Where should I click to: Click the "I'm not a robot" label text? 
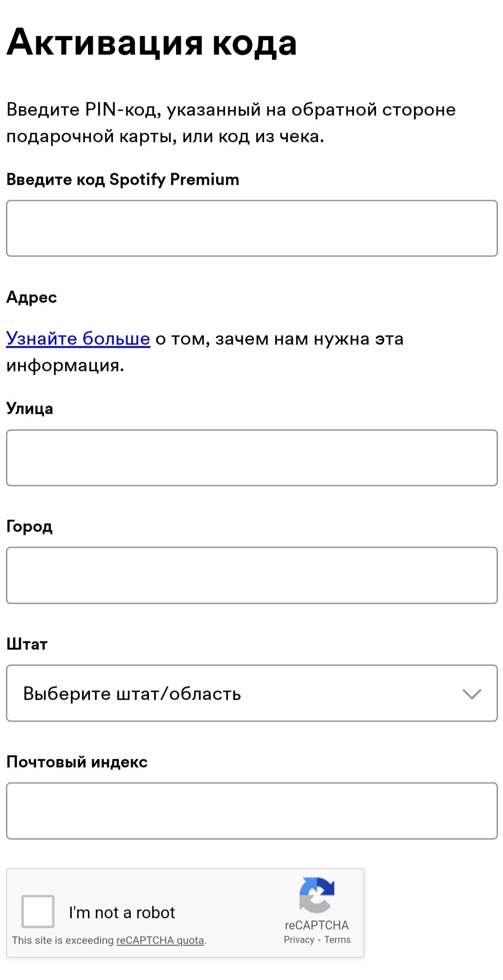click(122, 912)
